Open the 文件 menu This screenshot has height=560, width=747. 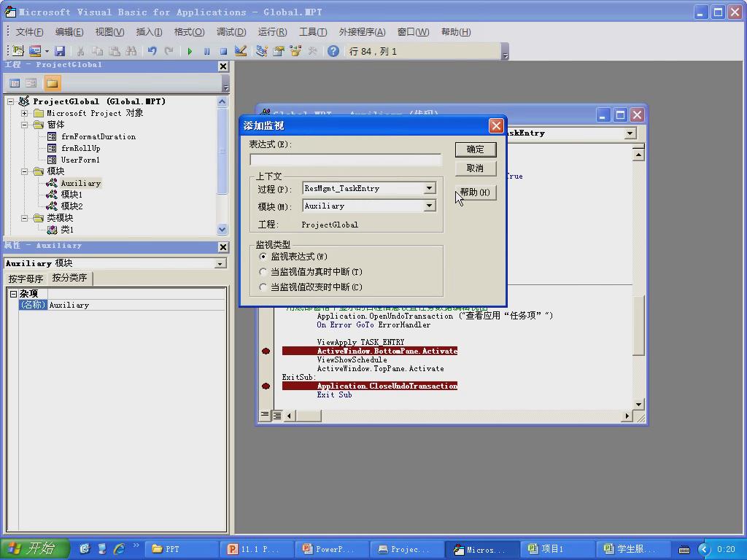pos(29,32)
